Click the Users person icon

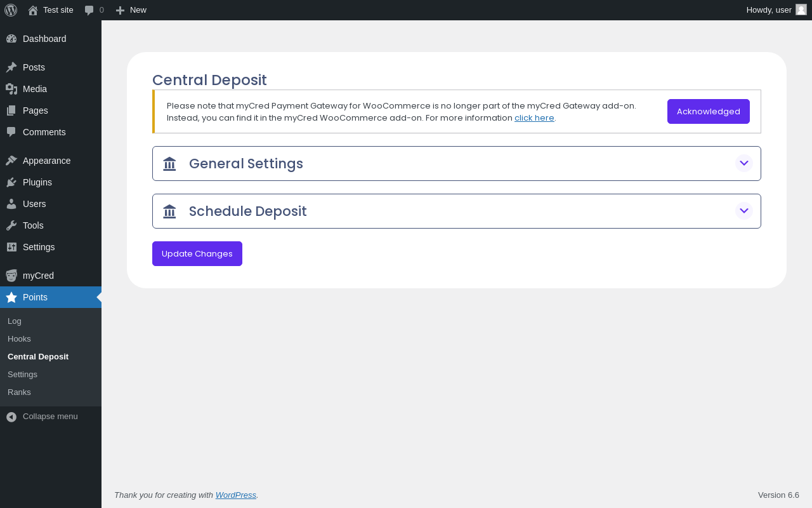pos(11,204)
